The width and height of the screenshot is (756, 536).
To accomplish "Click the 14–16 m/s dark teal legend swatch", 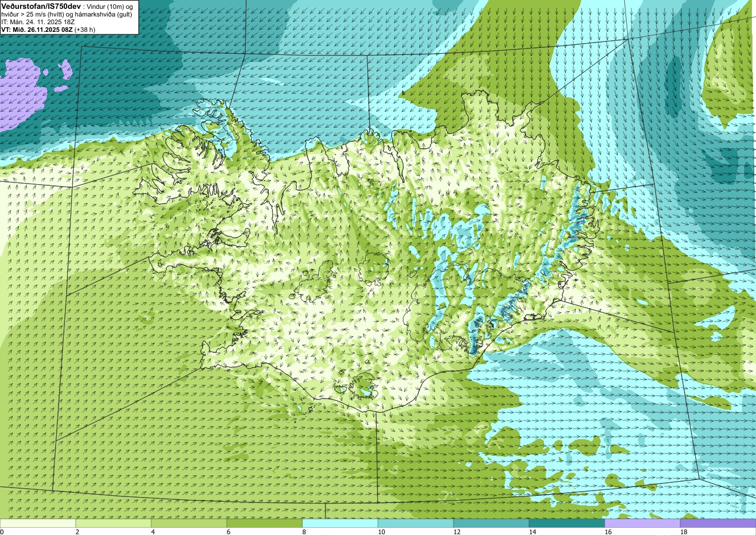I will (567, 523).
